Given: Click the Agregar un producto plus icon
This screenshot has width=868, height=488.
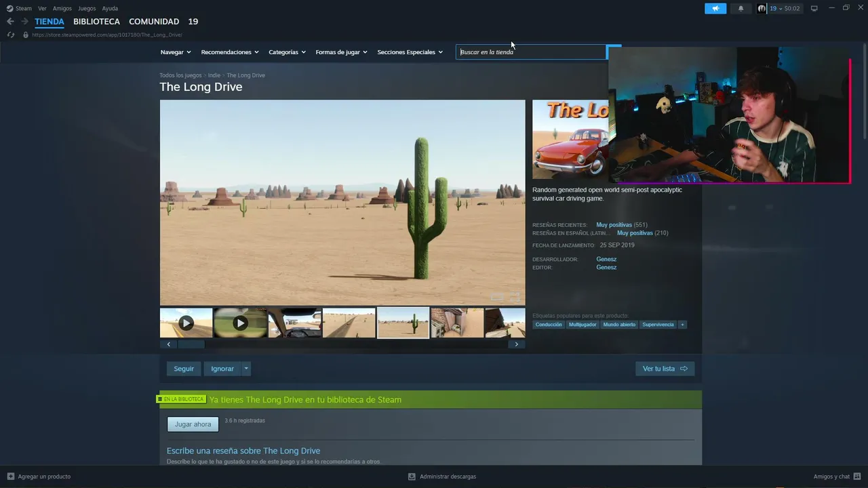Looking at the screenshot, I should pyautogui.click(x=11, y=476).
